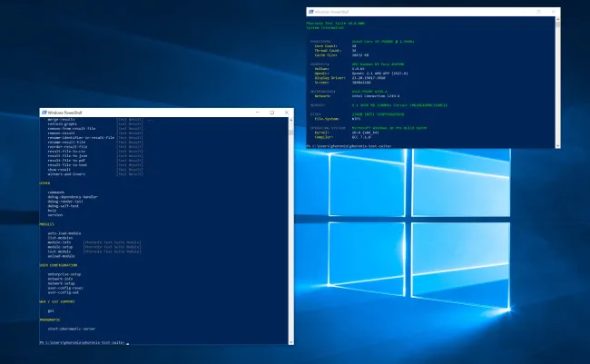Click the PowerShell icon in the System Information window title bar
Screen dimensions: 590x364
(x=310, y=12)
